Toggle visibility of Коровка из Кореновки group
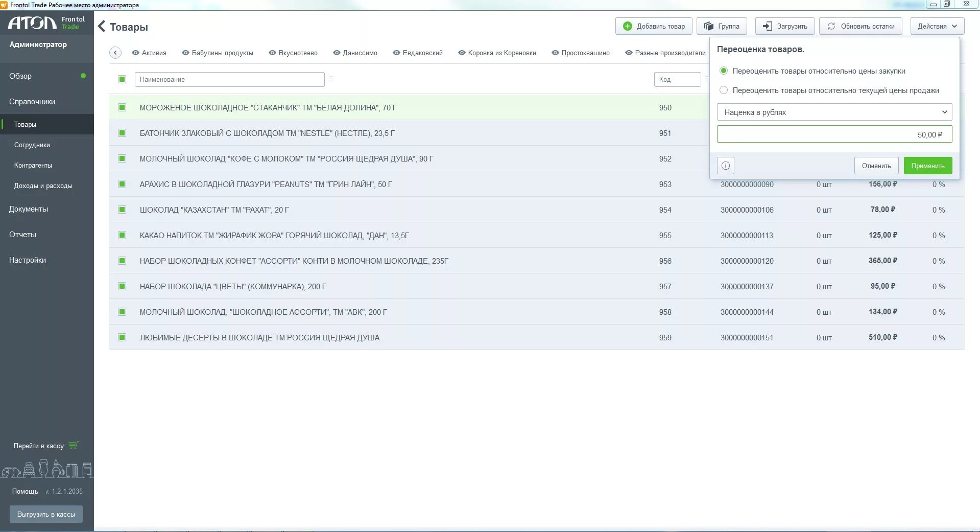Image resolution: width=980 pixels, height=532 pixels. 462,53
